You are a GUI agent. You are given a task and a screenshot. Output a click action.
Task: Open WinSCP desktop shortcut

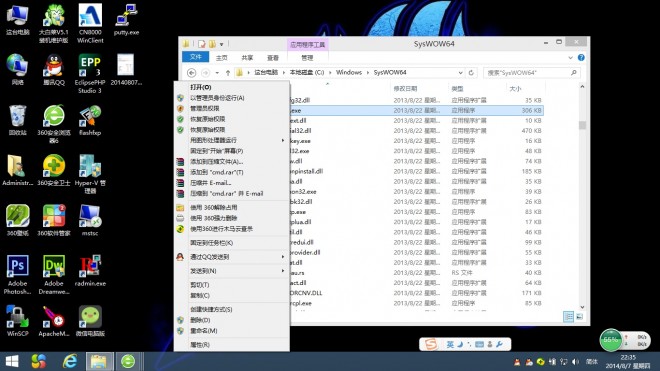tap(17, 321)
